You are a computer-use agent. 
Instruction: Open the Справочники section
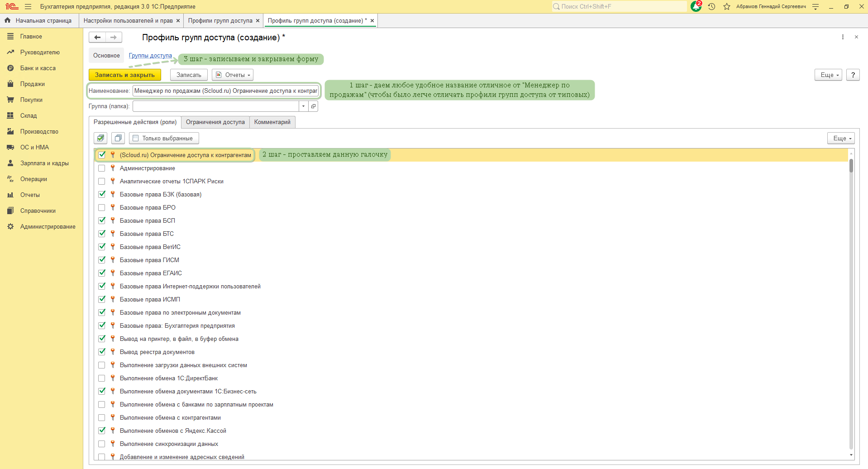click(38, 211)
